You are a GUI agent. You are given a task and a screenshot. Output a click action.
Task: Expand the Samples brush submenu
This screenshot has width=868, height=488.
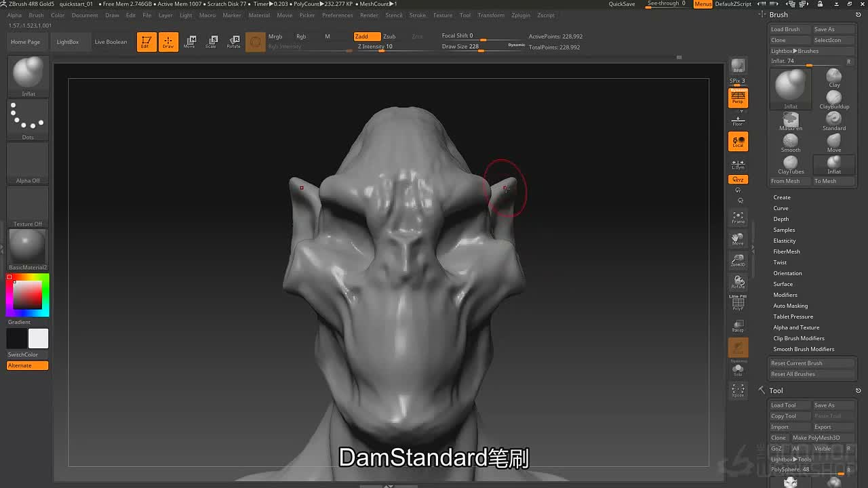[x=784, y=230]
